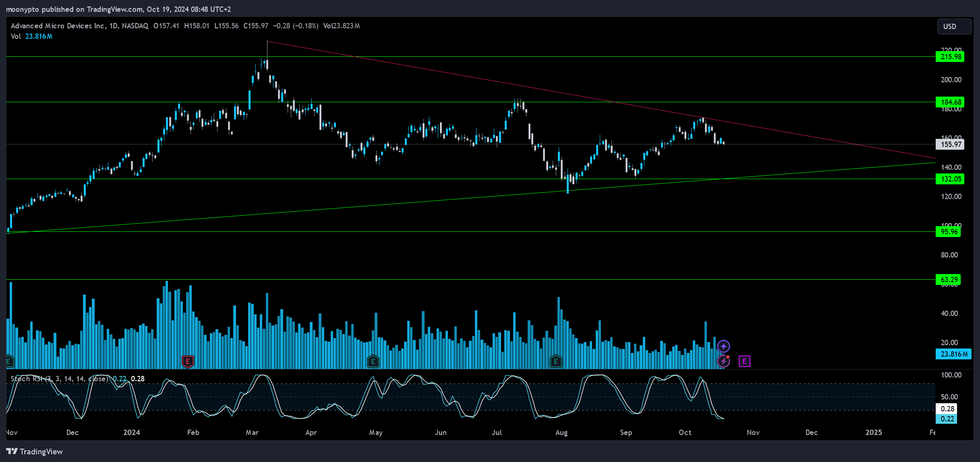Click the 0.22 Stoch RSI axis label

tap(947, 419)
